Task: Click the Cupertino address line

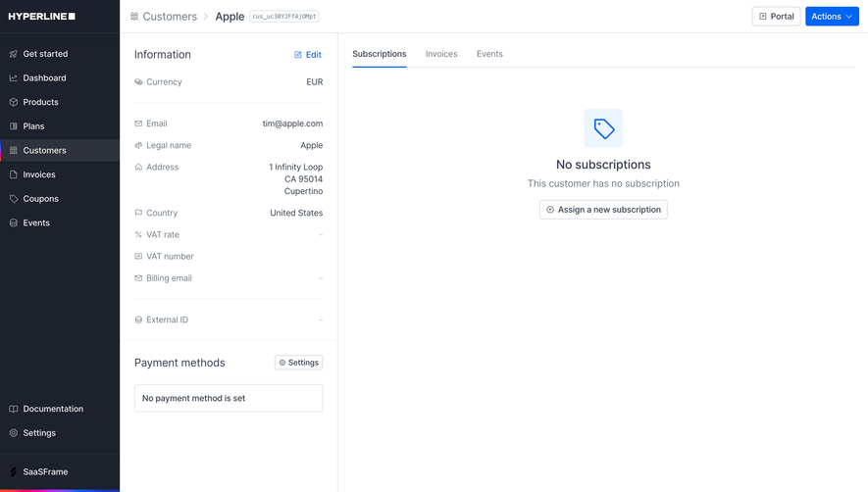Action: 303,191
